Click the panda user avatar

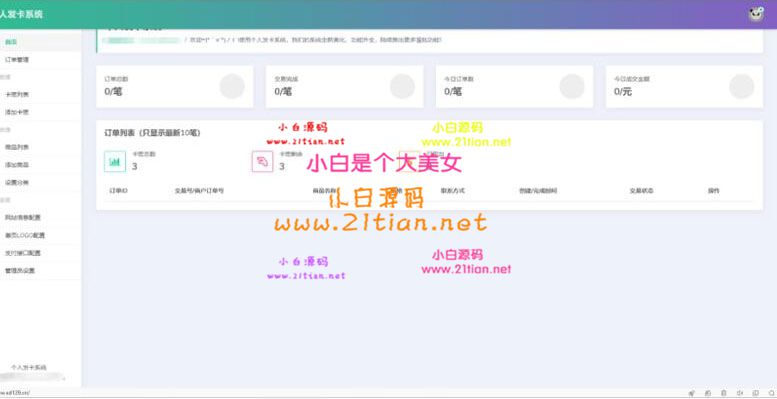[x=756, y=14]
